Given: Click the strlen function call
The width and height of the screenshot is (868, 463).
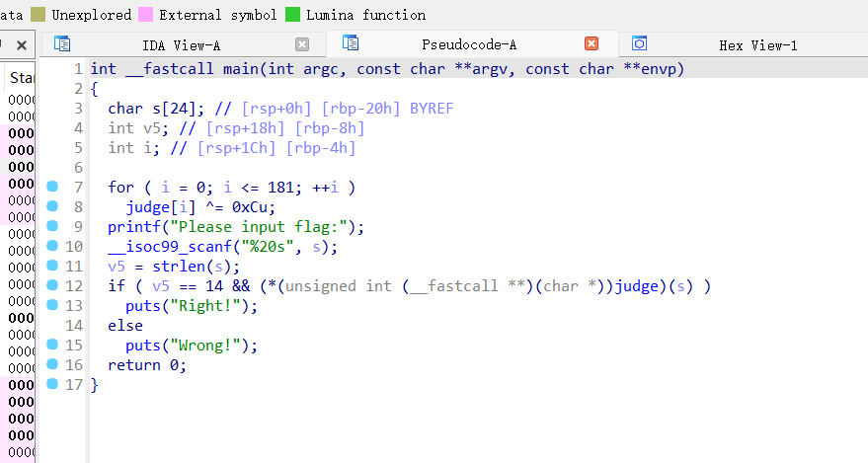Looking at the screenshot, I should pos(179,267).
